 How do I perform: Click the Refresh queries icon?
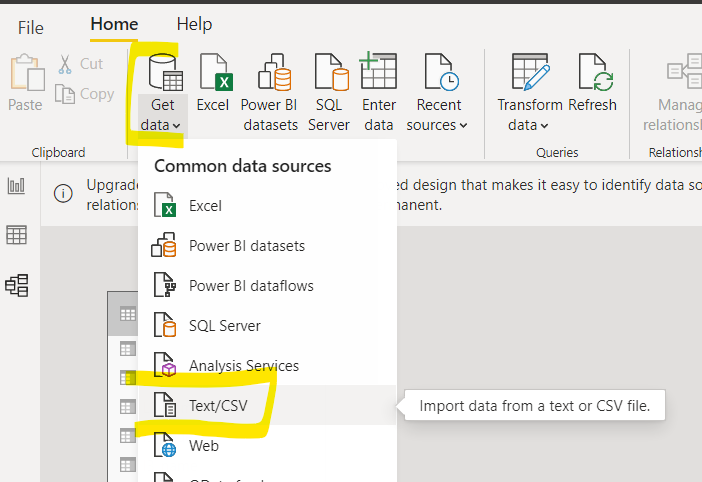click(x=591, y=75)
